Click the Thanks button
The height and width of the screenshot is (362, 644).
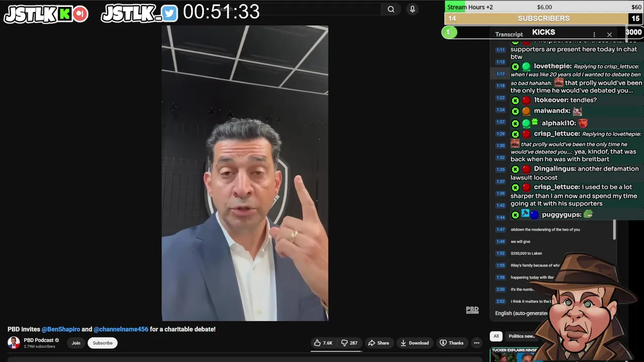(451, 343)
